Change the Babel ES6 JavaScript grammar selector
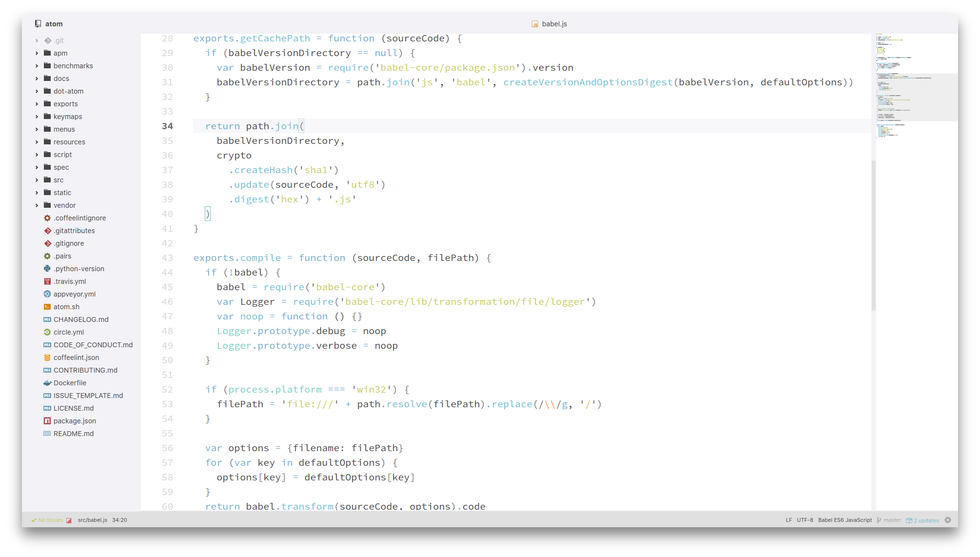This screenshot has height=557, width=980. (844, 520)
